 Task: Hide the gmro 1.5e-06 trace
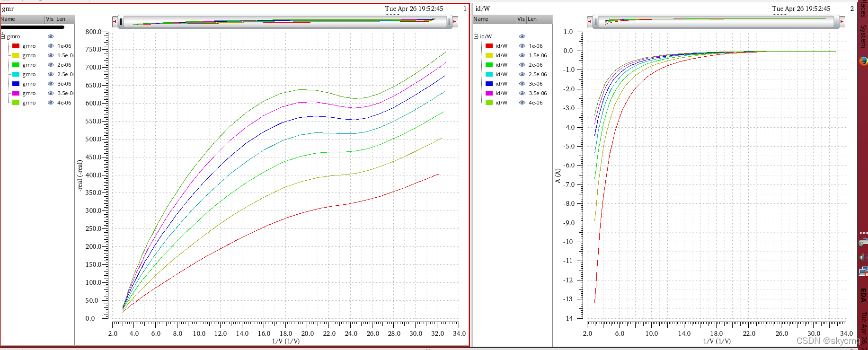(x=51, y=55)
